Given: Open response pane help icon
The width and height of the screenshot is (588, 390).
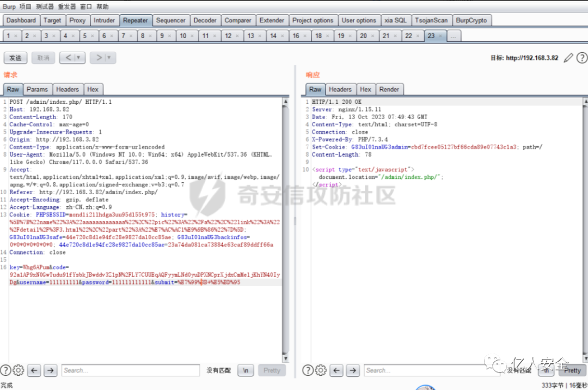Looking at the screenshot, I should click(308, 370).
